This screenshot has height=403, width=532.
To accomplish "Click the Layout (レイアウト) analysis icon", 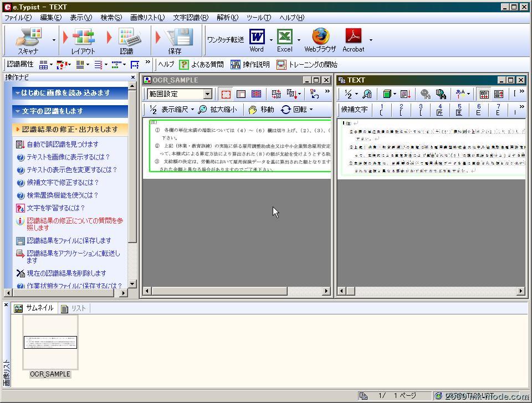I will 83,39.
